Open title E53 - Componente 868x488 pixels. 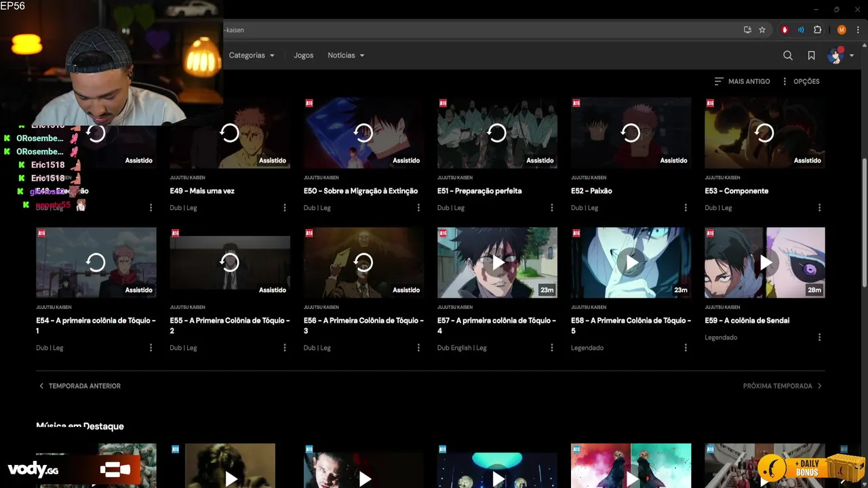click(736, 191)
